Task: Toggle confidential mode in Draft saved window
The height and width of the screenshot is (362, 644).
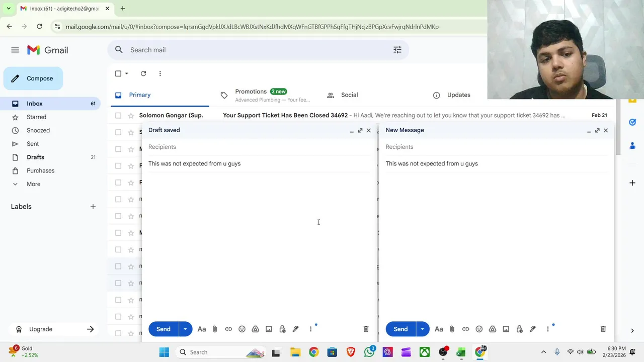Action: tap(282, 329)
